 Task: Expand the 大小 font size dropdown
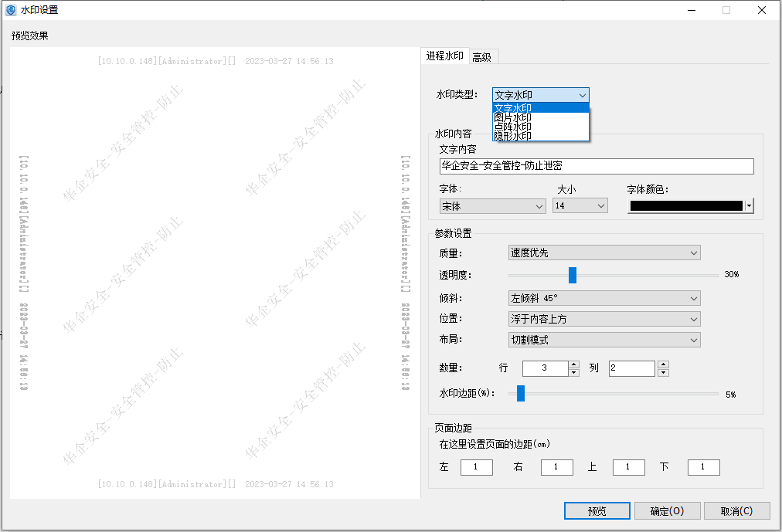coord(580,206)
